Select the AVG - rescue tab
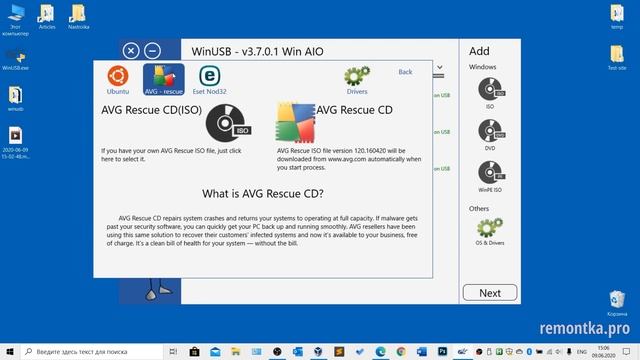Viewport: 640px width, 360px height. click(164, 80)
